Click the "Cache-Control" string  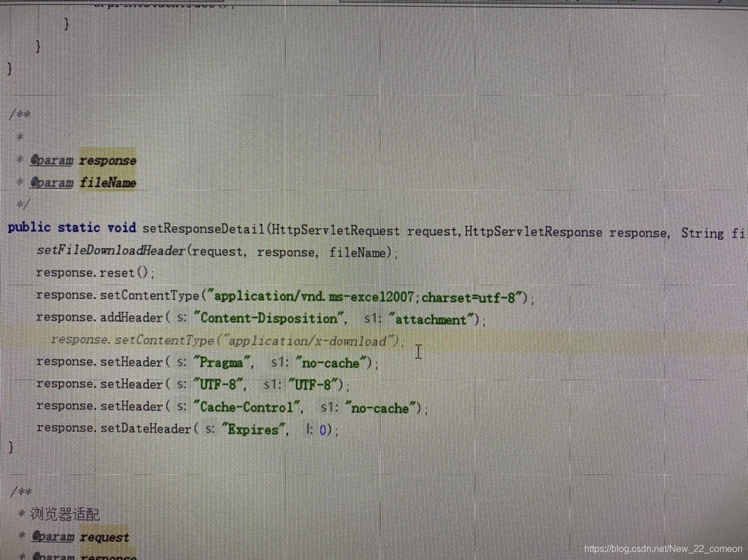(x=247, y=407)
